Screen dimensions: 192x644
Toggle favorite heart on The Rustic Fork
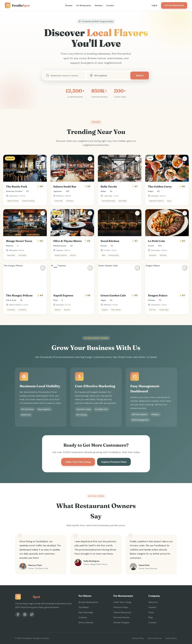tap(43, 159)
